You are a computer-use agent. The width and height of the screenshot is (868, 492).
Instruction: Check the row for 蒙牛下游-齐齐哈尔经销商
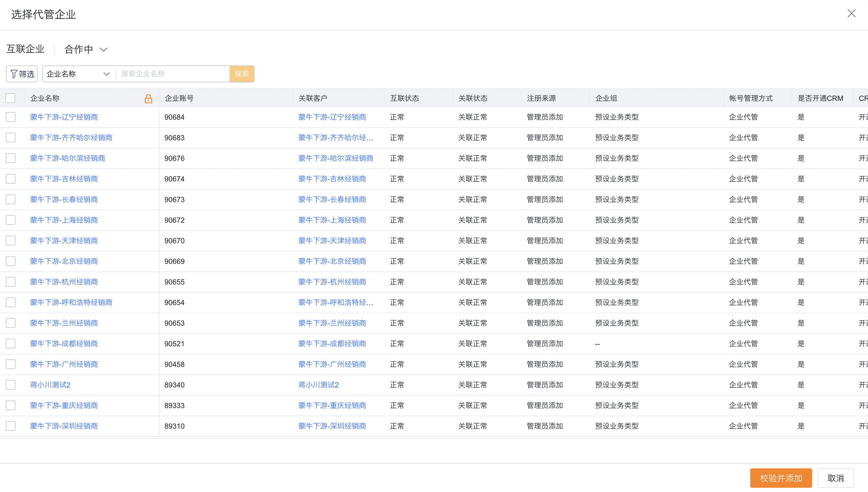[11, 138]
